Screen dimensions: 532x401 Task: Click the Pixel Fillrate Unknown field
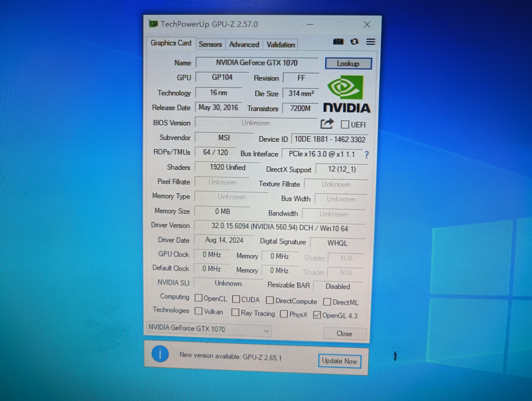click(x=222, y=182)
